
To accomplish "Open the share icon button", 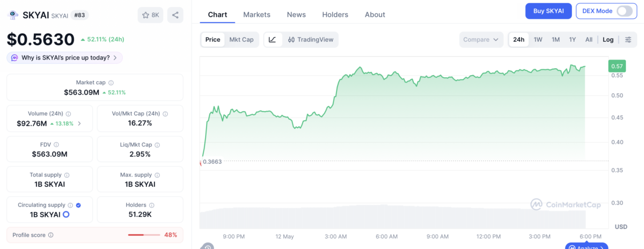I will [x=175, y=15].
